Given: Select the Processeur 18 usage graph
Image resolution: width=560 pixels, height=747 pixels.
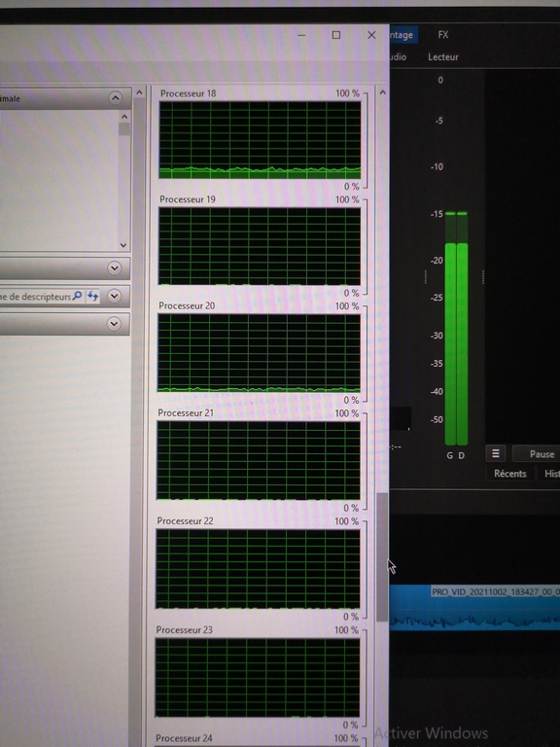Looking at the screenshot, I should tap(260, 140).
